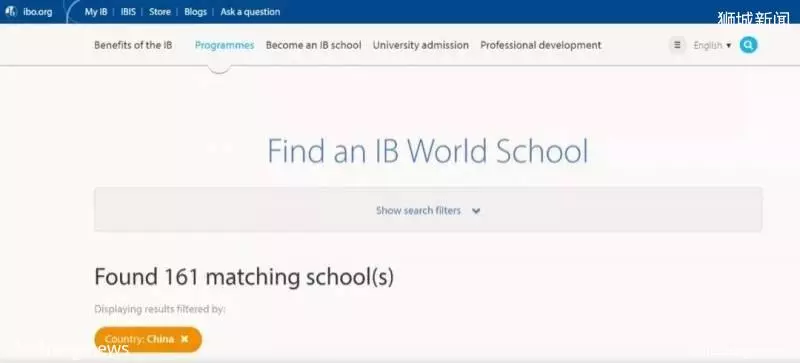Remove Country China filter via its X
800x363 pixels.
pos(185,339)
